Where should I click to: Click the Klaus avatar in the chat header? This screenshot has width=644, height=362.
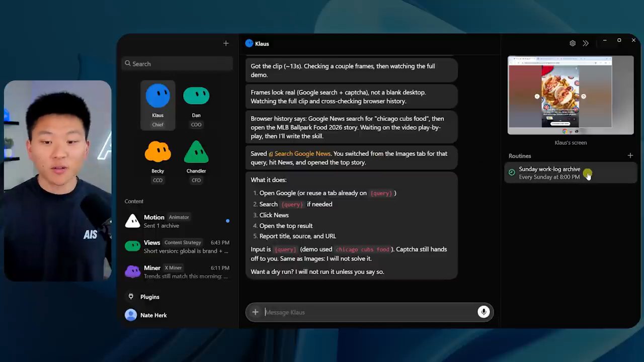(x=249, y=43)
